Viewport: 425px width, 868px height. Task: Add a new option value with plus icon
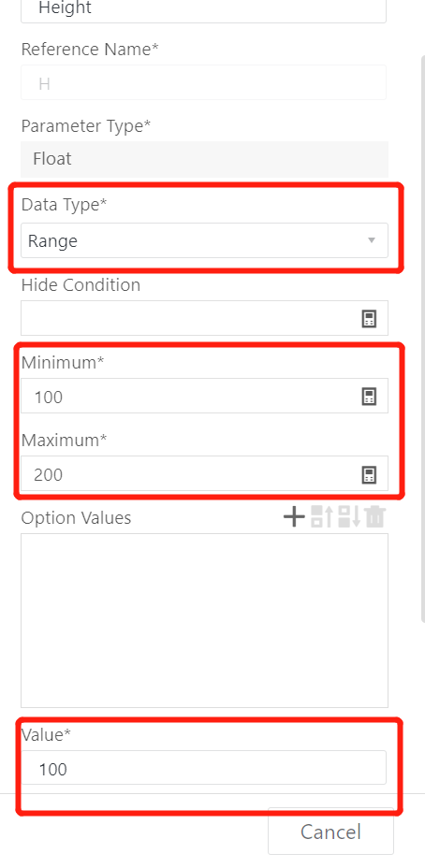294,517
